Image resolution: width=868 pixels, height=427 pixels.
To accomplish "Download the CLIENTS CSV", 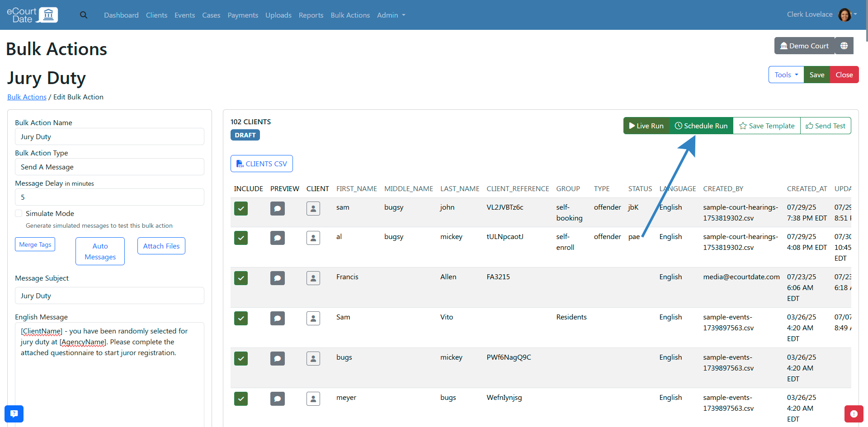I will point(262,164).
